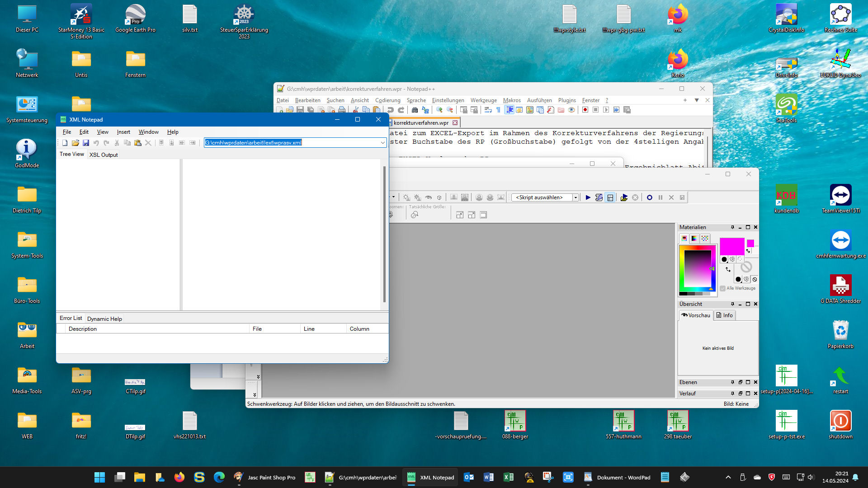This screenshot has width=868, height=488.
Task: Click the large magenta foreground color swatch
Action: (x=731, y=246)
